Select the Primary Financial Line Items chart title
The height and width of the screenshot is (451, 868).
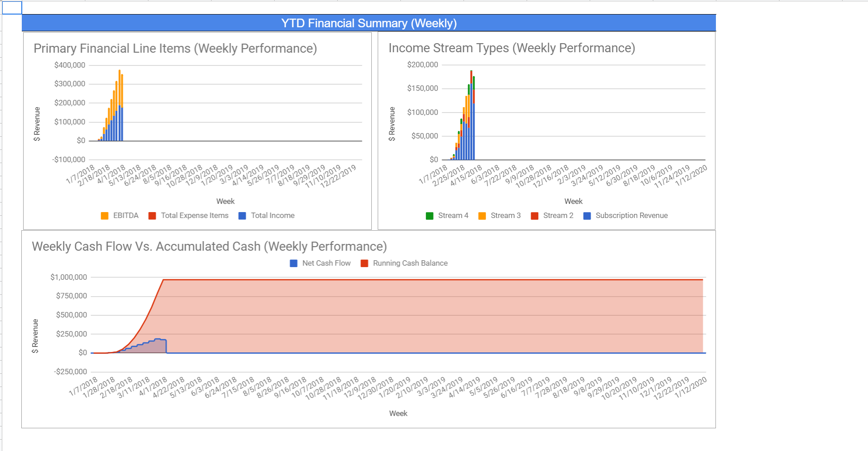(175, 49)
